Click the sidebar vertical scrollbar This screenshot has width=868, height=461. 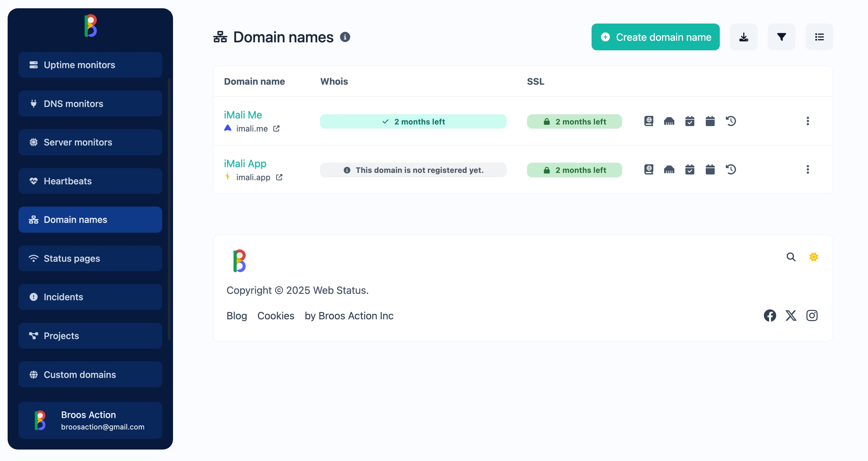[169, 209]
